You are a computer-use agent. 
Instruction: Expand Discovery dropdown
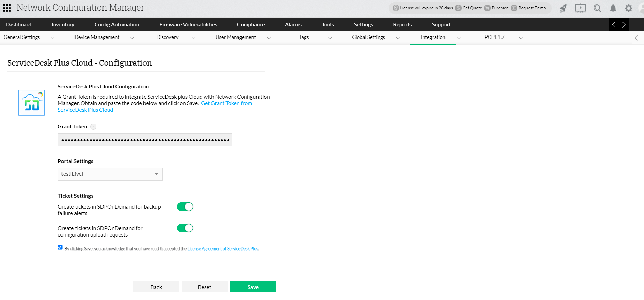(x=193, y=38)
